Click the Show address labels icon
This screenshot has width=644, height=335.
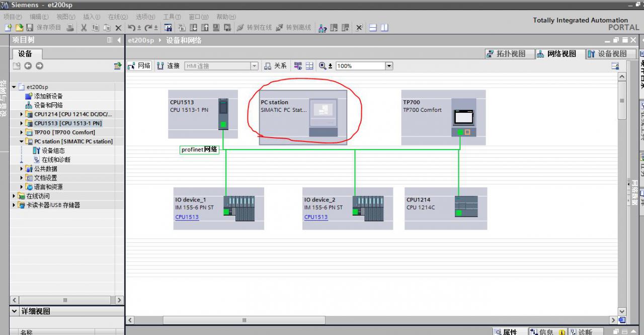[298, 66]
